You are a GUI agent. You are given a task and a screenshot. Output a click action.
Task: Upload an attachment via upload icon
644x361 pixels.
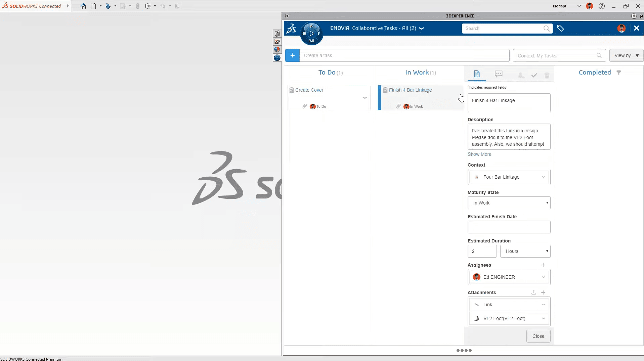(534, 292)
